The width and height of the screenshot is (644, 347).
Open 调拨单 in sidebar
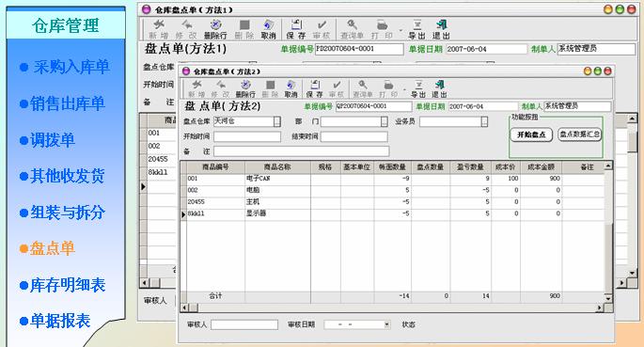52,140
